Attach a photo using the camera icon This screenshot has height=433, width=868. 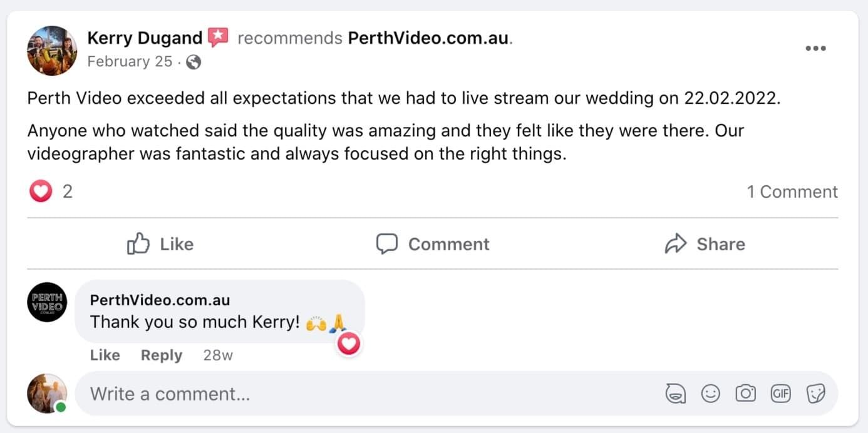click(x=745, y=394)
